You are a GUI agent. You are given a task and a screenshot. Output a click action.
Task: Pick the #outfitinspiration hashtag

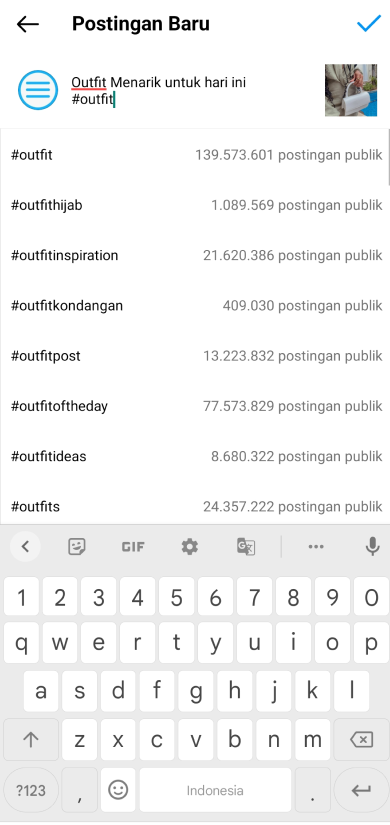195,256
